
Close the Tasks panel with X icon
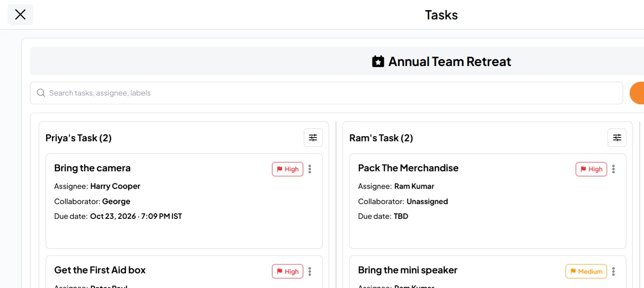(20, 15)
